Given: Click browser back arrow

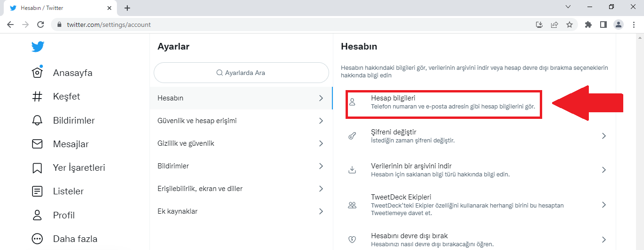Looking at the screenshot, I should coord(10,25).
